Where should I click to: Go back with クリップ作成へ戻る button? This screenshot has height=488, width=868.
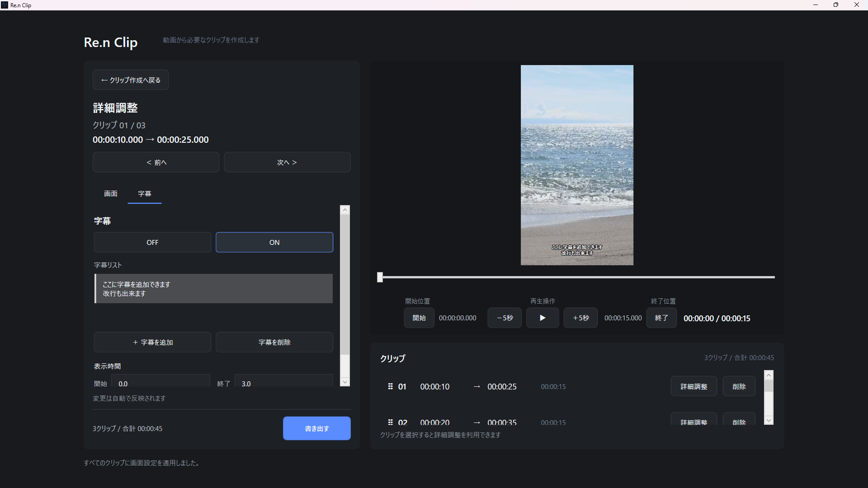click(131, 80)
